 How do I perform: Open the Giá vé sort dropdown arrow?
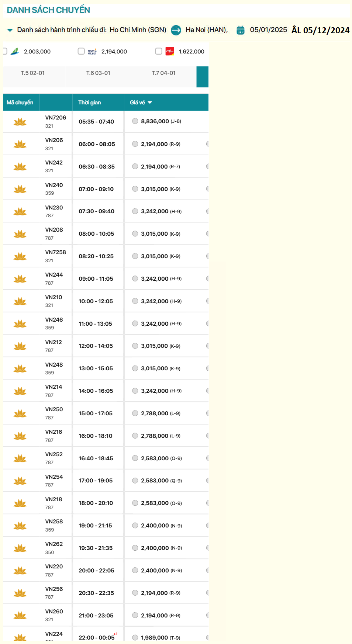[x=150, y=103]
